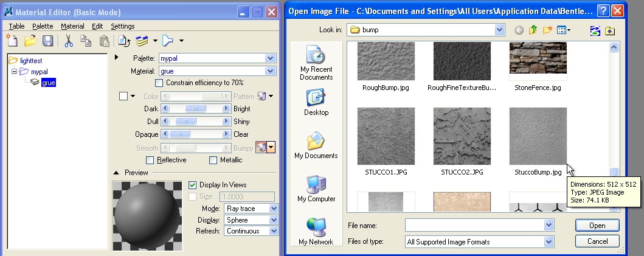Select the StuccoBump.jpg thumbnail
Screen dimensions: 644x256
(x=538, y=136)
